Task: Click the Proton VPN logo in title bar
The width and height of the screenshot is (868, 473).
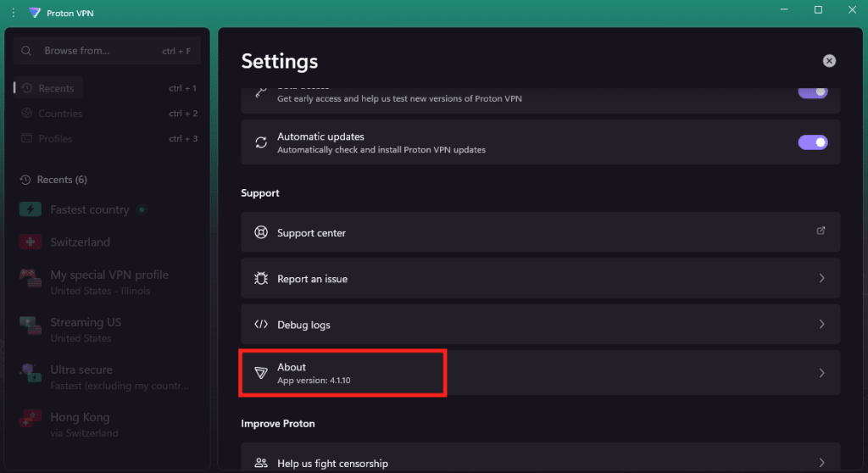Action: [x=35, y=13]
